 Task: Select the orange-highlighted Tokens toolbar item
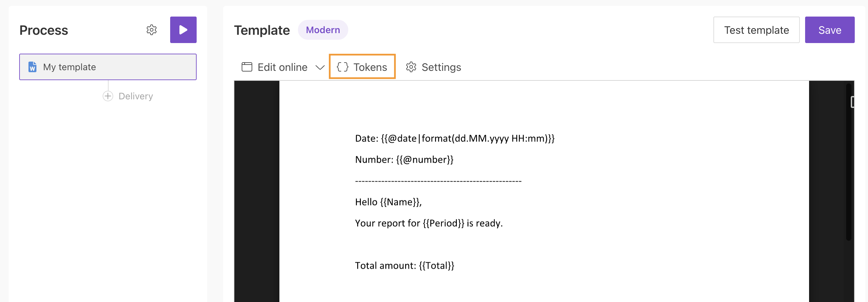(x=362, y=67)
